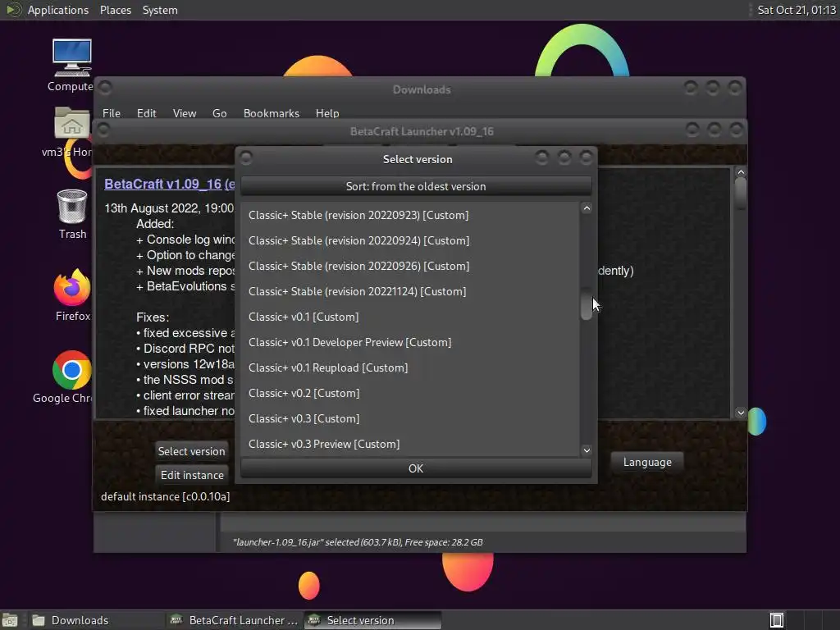Select Classic+ Stable (revision 20220924) [Custom]
The height and width of the screenshot is (630, 840).
410,240
